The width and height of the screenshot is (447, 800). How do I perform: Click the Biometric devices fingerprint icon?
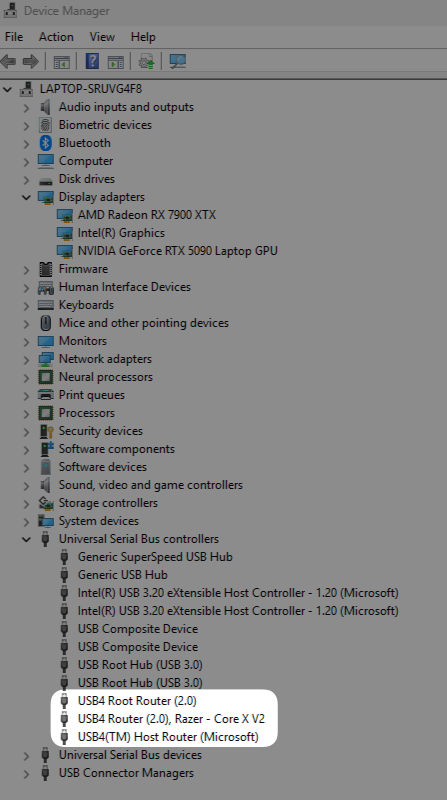coord(45,125)
